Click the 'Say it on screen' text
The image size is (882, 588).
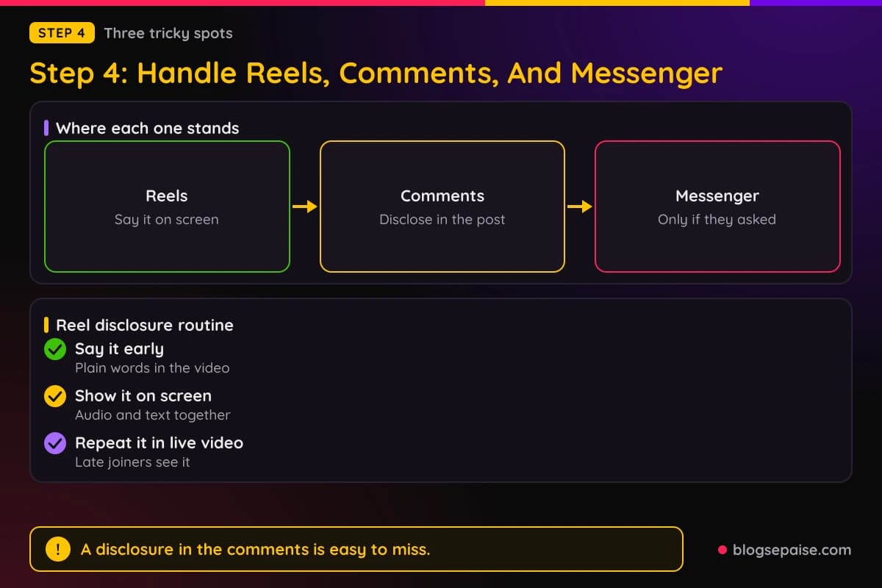click(x=167, y=219)
